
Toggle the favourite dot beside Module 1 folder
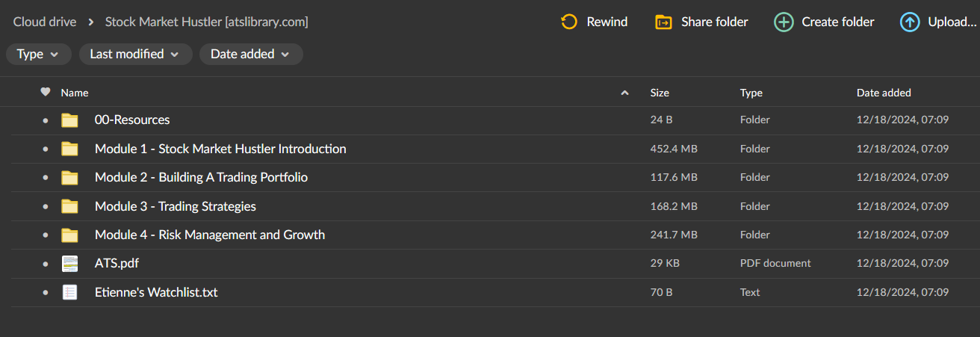tap(46, 149)
